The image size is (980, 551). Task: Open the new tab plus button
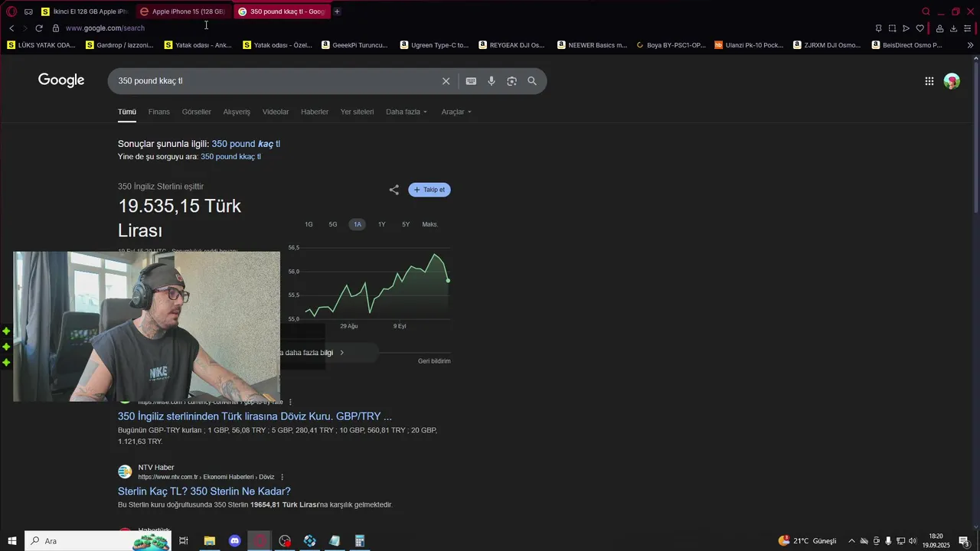pyautogui.click(x=337, y=11)
